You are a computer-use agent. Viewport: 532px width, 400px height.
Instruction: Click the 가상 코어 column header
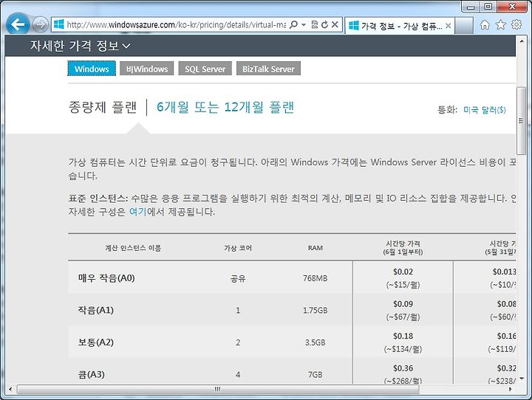coord(238,248)
